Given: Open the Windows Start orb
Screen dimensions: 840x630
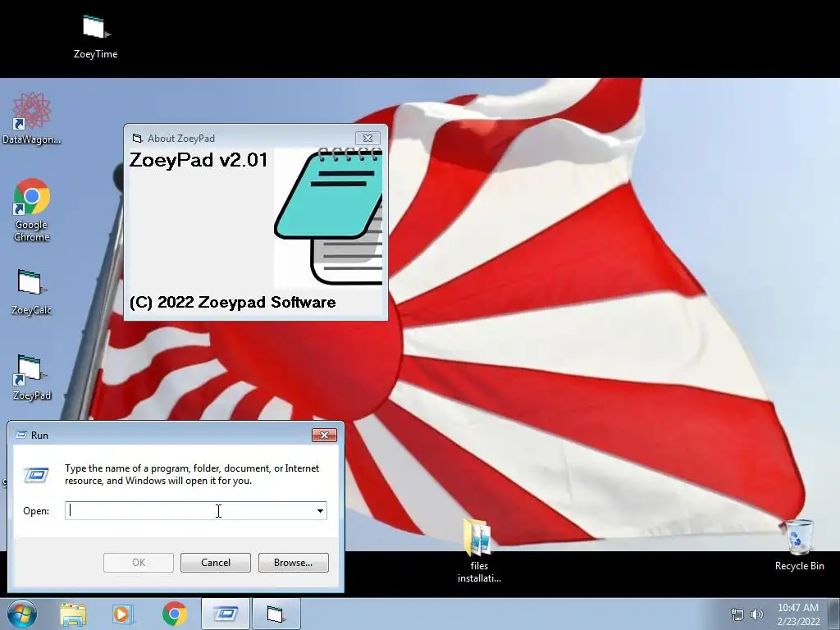Looking at the screenshot, I should coord(22,614).
